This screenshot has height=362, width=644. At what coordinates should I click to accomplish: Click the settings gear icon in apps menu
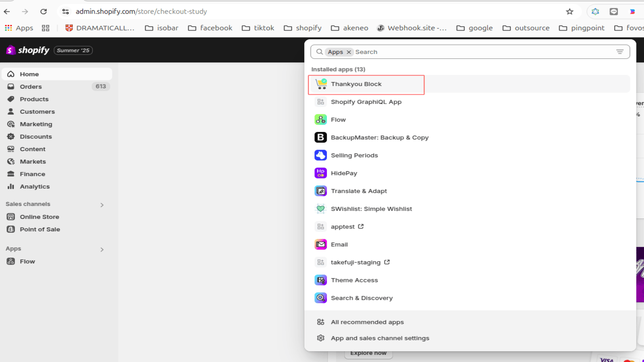coord(321,338)
